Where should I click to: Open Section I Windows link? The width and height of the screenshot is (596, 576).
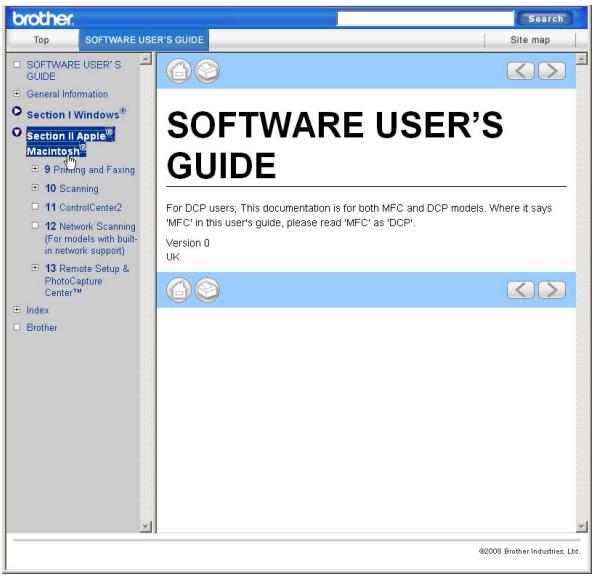point(76,114)
